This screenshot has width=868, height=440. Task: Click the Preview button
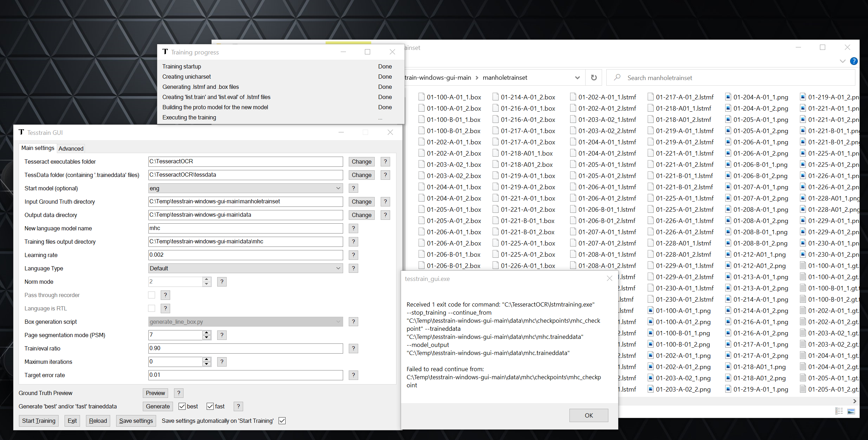pyautogui.click(x=155, y=393)
